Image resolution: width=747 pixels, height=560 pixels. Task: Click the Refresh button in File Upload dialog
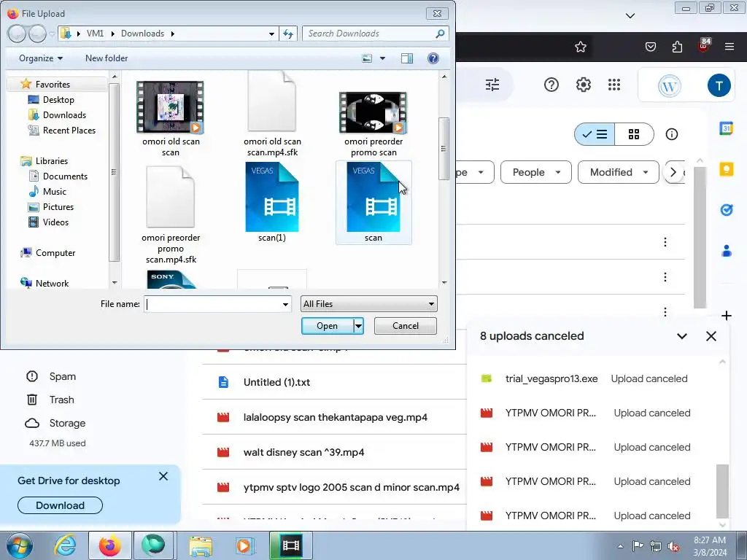point(288,34)
